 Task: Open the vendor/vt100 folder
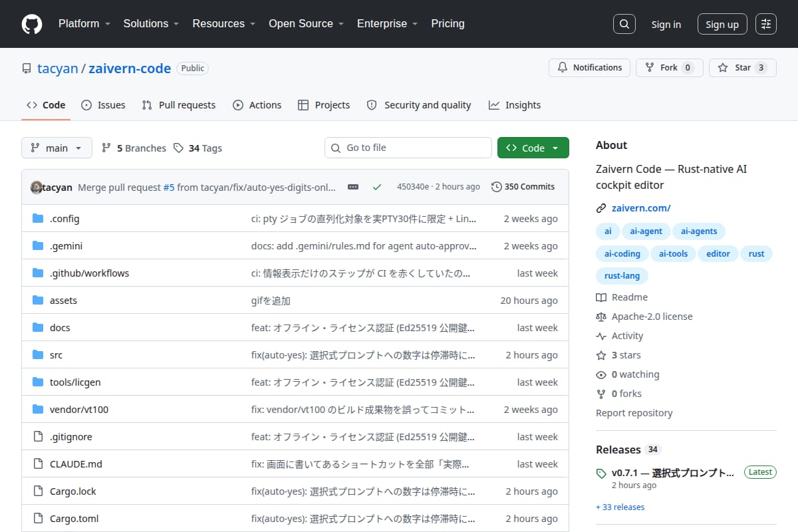(78, 410)
